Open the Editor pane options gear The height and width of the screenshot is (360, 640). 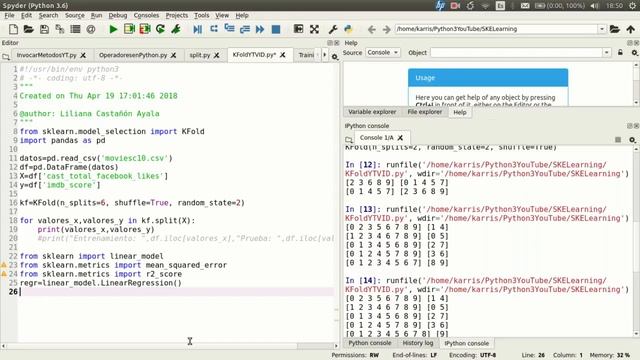tap(335, 56)
